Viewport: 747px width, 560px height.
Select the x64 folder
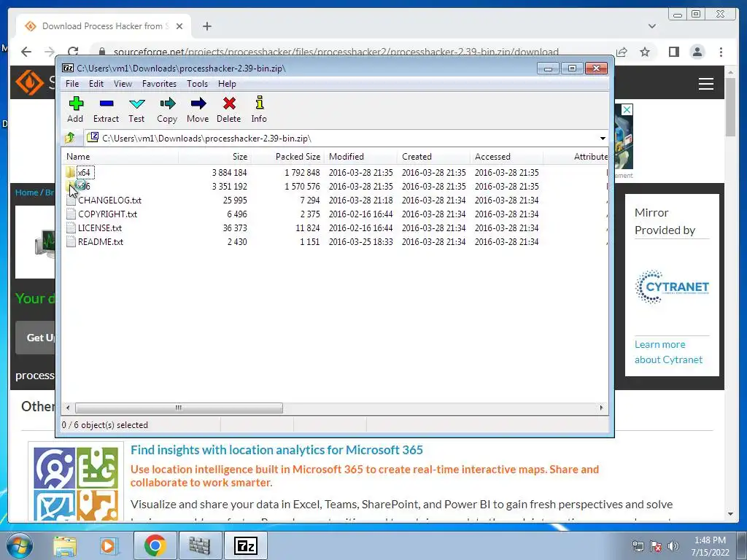(85, 172)
